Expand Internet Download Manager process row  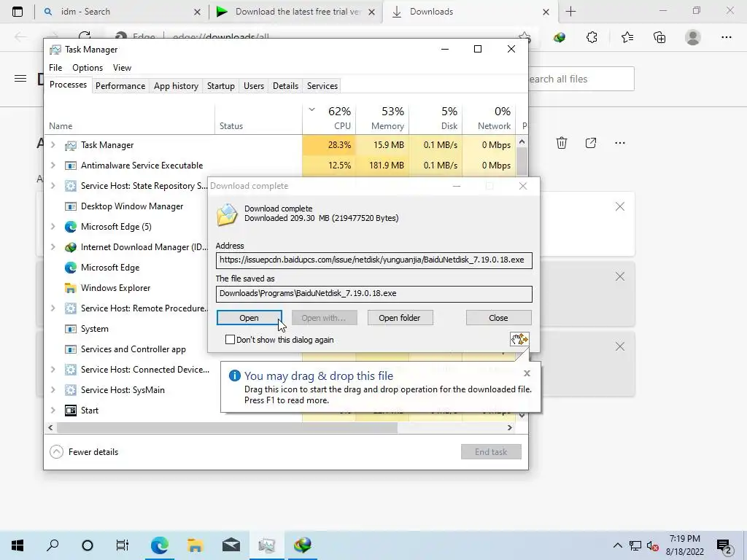coord(53,247)
